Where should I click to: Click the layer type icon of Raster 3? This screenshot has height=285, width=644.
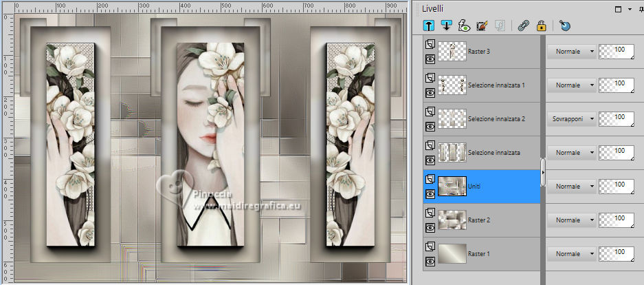coord(430,43)
